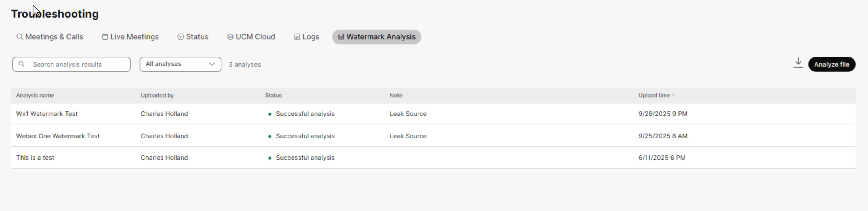
Task: Click the Upload time column header
Action: pyautogui.click(x=654, y=96)
